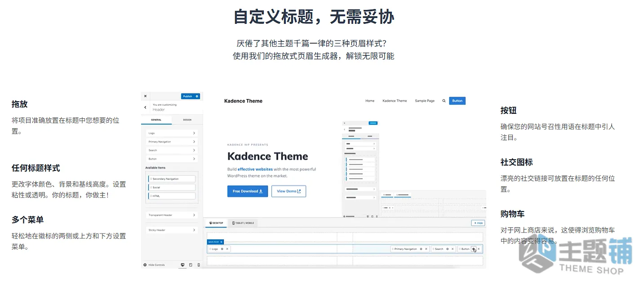Click the Available Items label
644x287 pixels.
pyautogui.click(x=155, y=168)
